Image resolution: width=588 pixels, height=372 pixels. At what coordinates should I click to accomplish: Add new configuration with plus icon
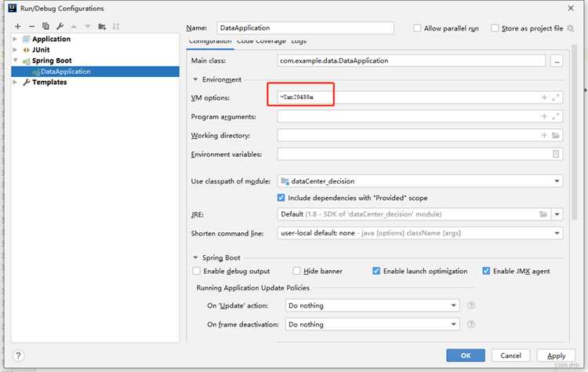tap(17, 26)
